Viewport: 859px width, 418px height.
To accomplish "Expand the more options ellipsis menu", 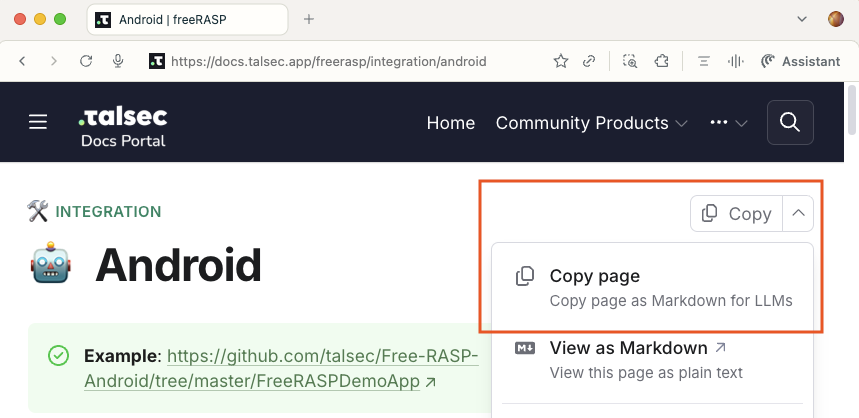I will (x=728, y=123).
